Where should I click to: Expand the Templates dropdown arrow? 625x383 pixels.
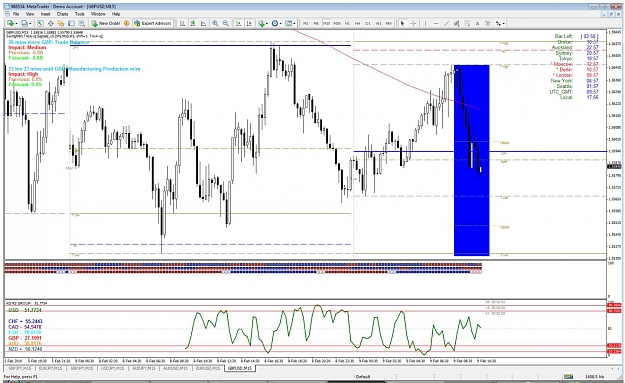pyautogui.click(x=294, y=23)
